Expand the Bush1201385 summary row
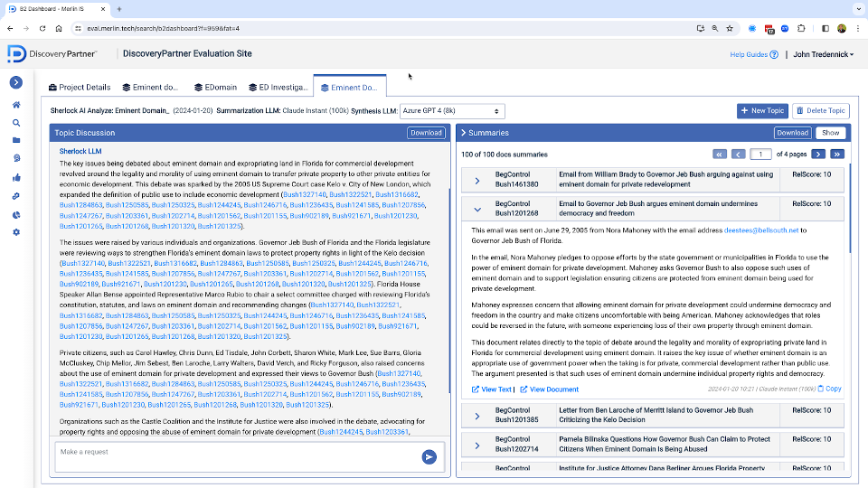 click(476, 415)
